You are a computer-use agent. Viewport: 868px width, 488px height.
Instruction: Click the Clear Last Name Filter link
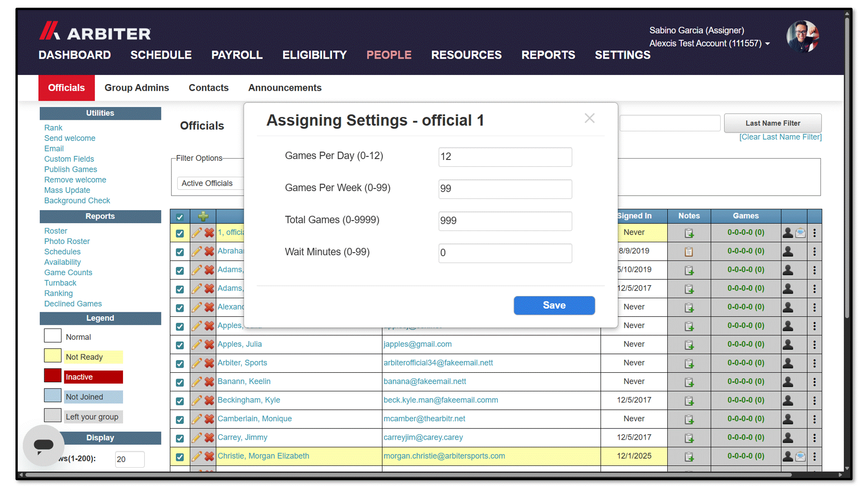point(780,137)
